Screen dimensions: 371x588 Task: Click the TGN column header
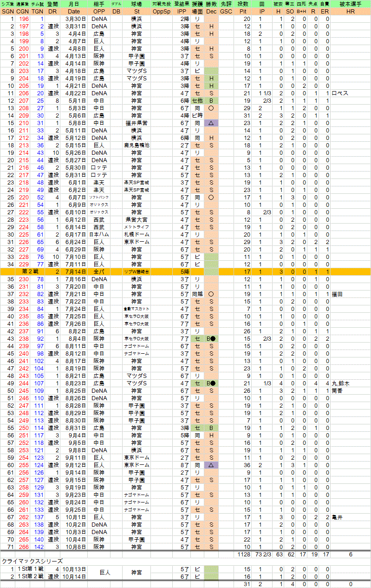tap(38, 11)
